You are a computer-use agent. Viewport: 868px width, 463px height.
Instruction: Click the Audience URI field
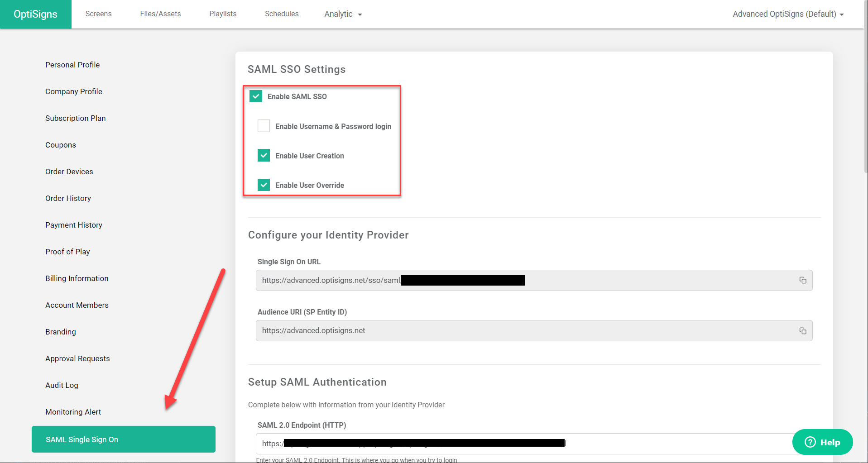tap(534, 331)
